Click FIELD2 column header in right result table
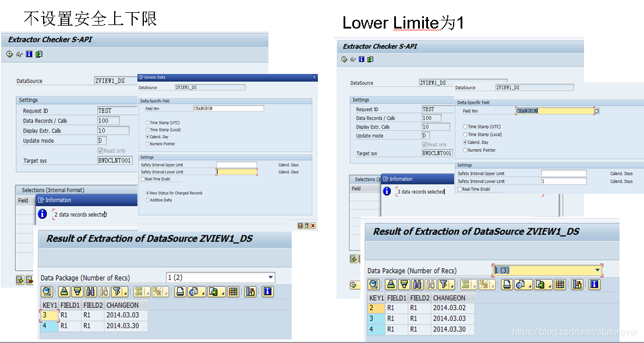Image resolution: width=644 pixels, height=343 pixels. pyautogui.click(x=420, y=298)
